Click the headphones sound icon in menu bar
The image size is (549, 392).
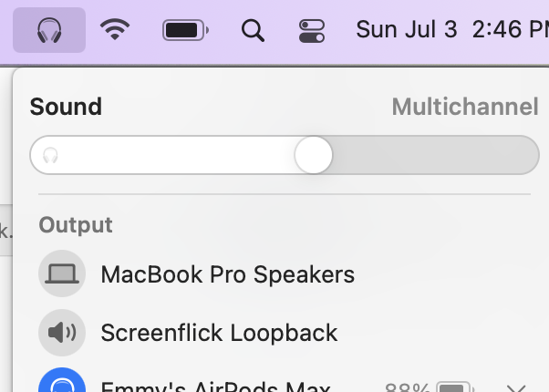(x=49, y=30)
